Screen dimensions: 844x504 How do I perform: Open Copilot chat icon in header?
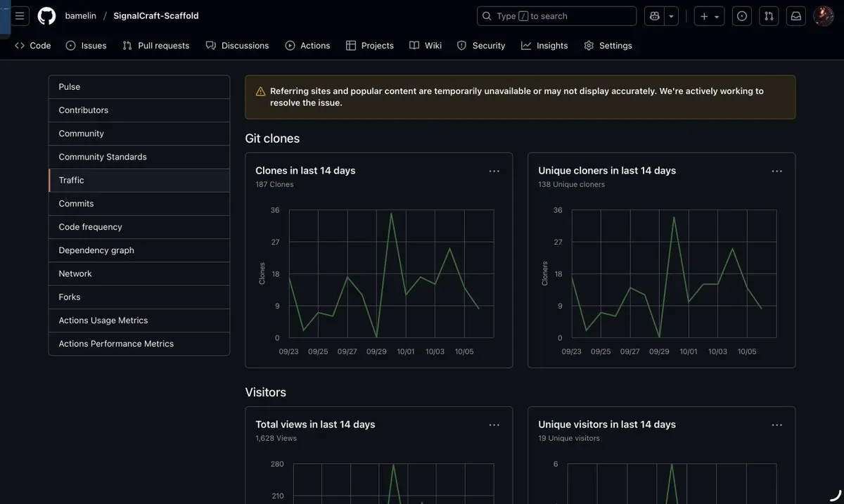654,16
